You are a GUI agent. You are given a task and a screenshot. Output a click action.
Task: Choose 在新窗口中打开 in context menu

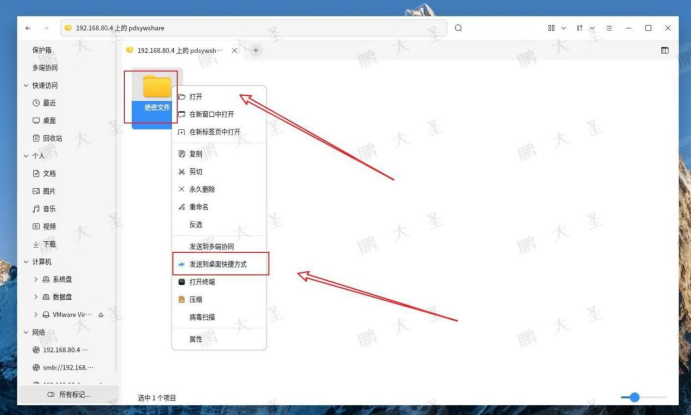coord(219,114)
